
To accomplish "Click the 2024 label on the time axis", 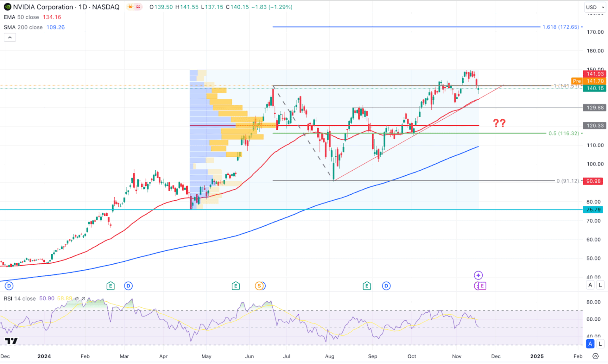I will pos(44,356).
